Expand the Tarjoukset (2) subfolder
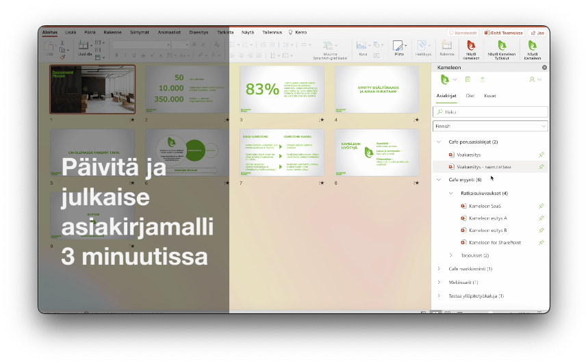This screenshot has height=364, width=588. tap(450, 255)
